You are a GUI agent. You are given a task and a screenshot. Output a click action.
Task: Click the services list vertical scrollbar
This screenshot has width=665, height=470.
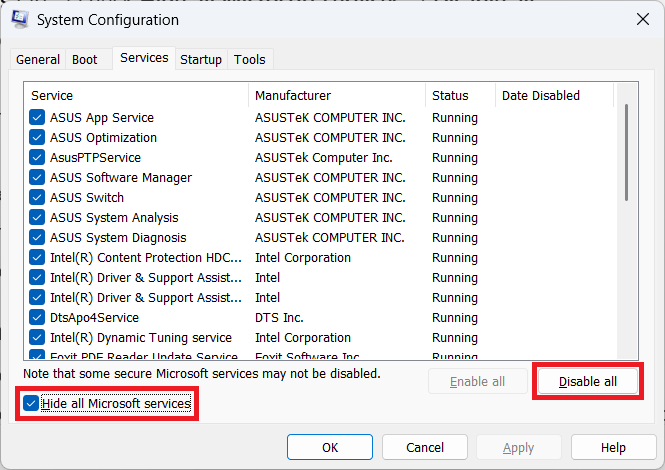627,150
